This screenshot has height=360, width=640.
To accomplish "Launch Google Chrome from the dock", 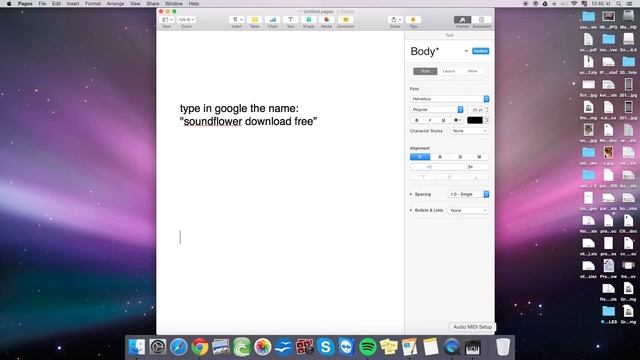I will pos(200,347).
